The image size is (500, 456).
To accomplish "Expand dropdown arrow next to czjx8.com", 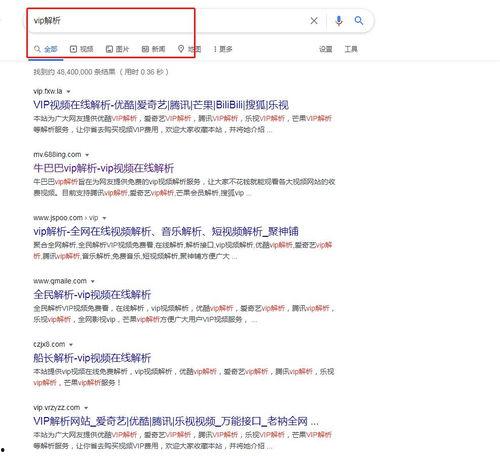I will coord(71,344).
